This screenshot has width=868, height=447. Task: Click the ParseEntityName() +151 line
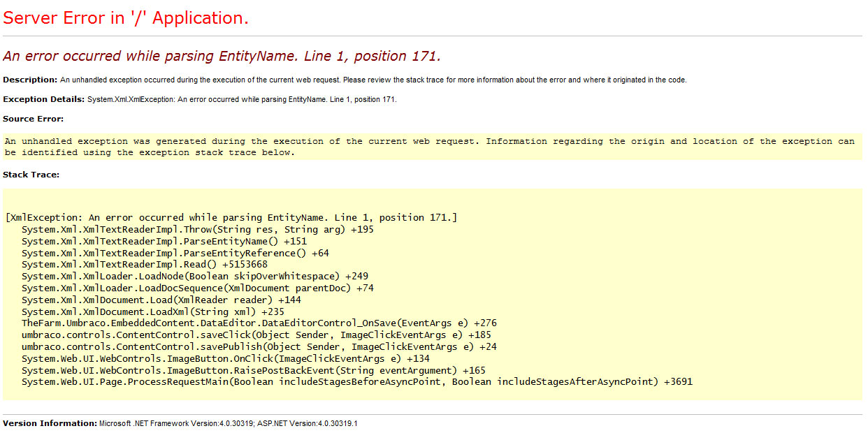164,242
